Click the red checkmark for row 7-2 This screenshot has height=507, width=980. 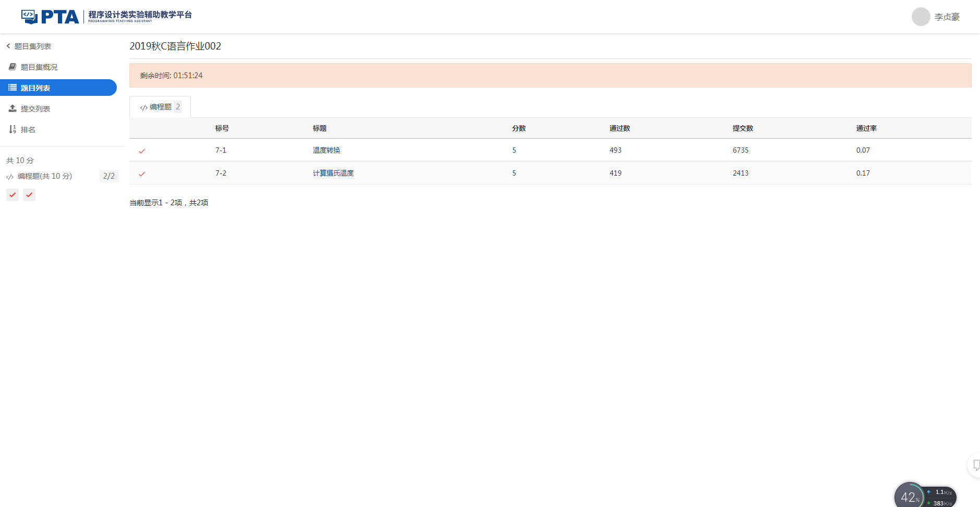(142, 174)
